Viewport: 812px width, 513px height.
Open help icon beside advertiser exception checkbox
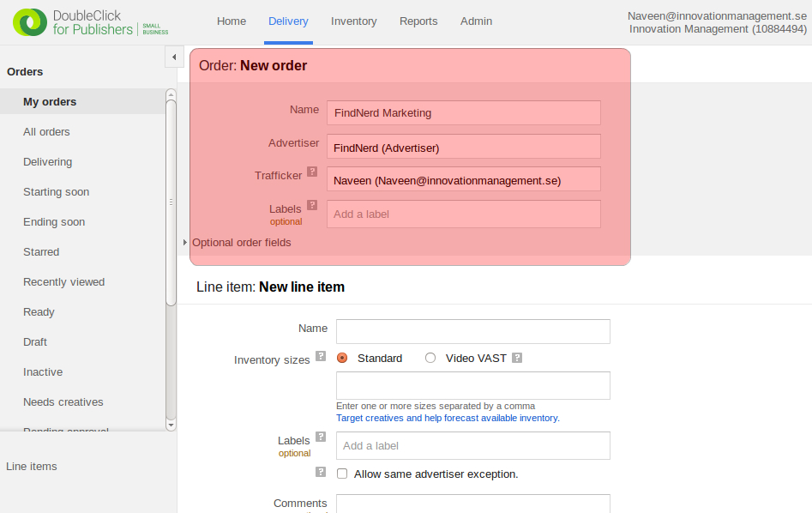321,472
